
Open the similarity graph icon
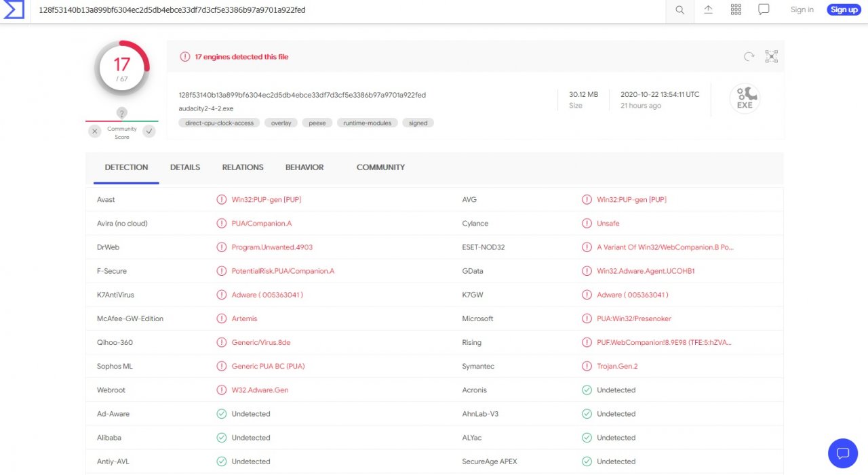click(x=771, y=57)
